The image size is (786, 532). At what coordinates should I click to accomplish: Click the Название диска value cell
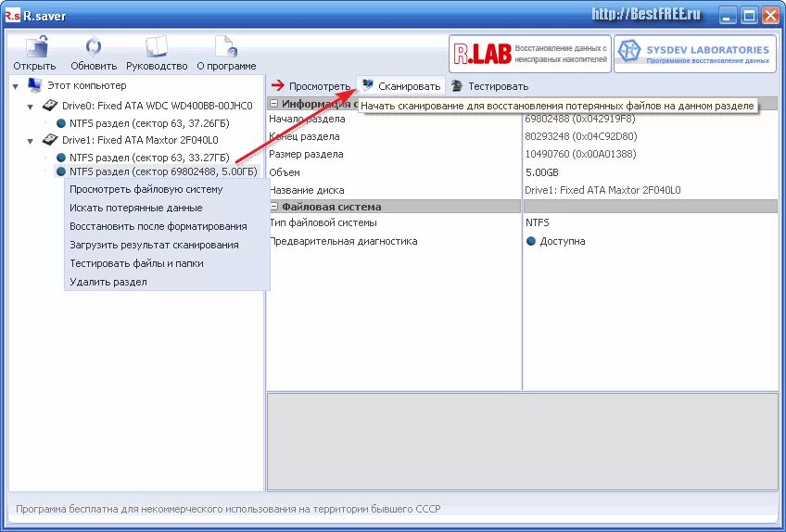point(602,190)
